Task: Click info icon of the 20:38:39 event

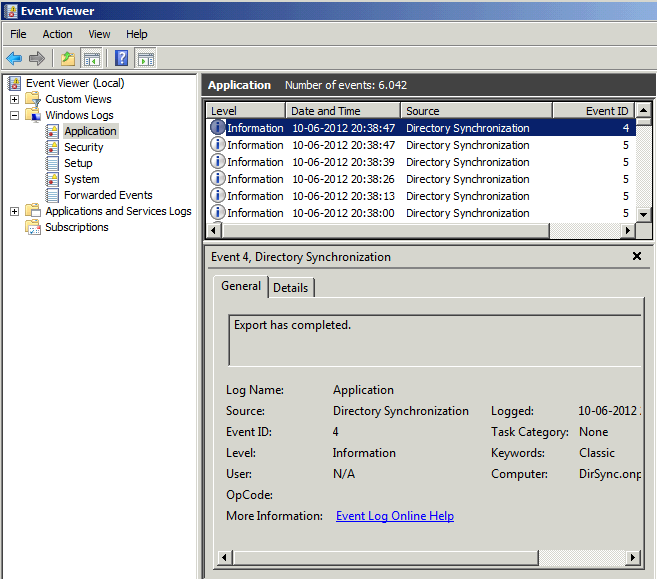Action: [217, 161]
